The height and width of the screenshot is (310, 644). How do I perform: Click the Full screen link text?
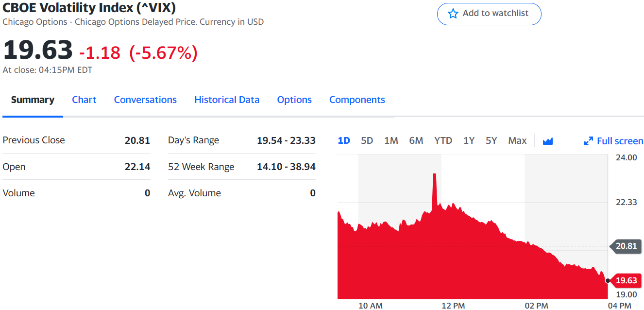[x=620, y=141]
